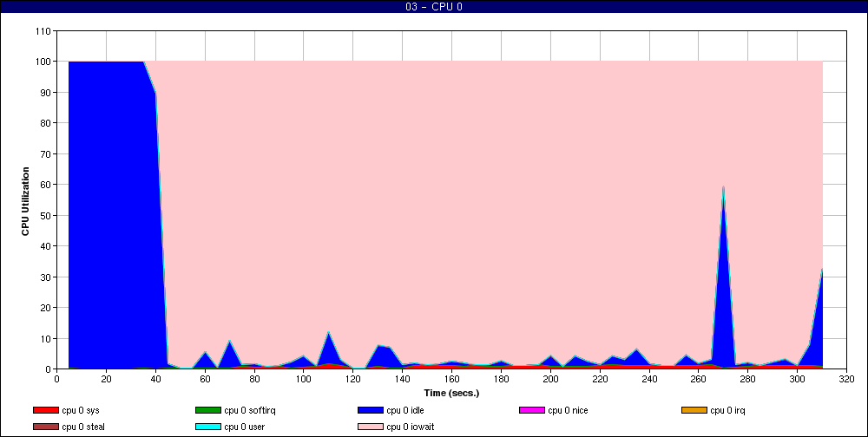This screenshot has width=868, height=437.
Task: Click the 110 tick on the Y axis
Action: coord(42,31)
